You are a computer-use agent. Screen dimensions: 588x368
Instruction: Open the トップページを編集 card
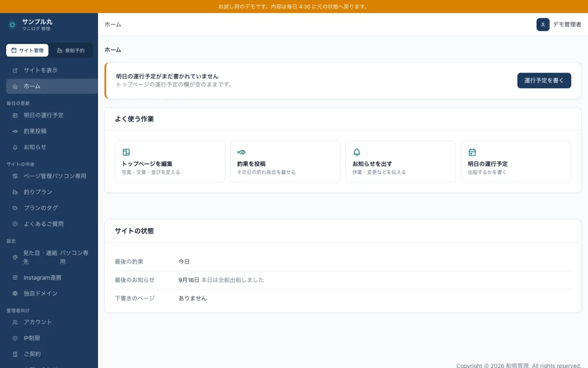pos(170,162)
